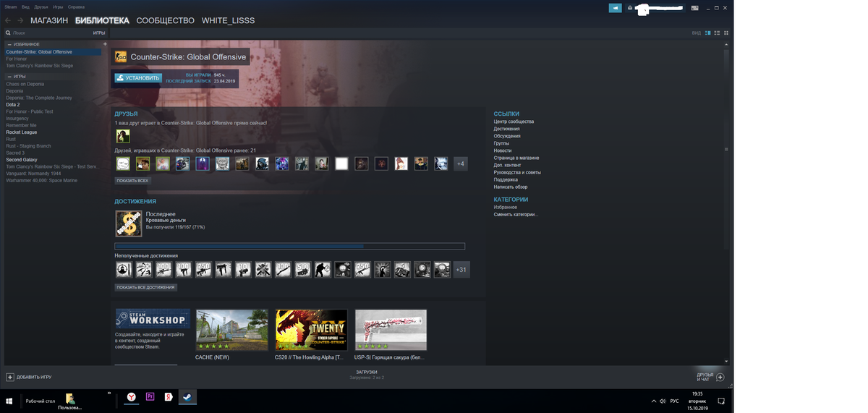Go to the СООБЩЕСТВО tab
This screenshot has width=868, height=413.
coord(165,21)
